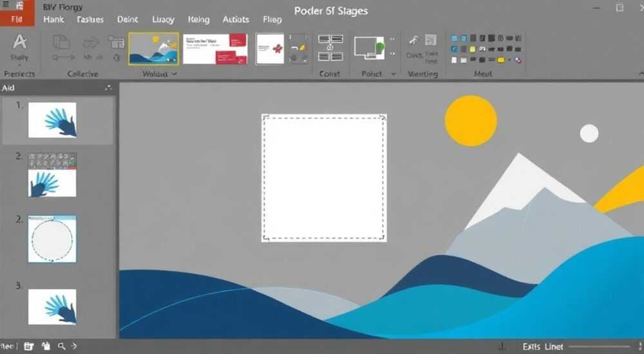Click the stacked pages copy icon
Image resolution: width=644 pixels, height=354 pixels.
pyautogui.click(x=62, y=41)
